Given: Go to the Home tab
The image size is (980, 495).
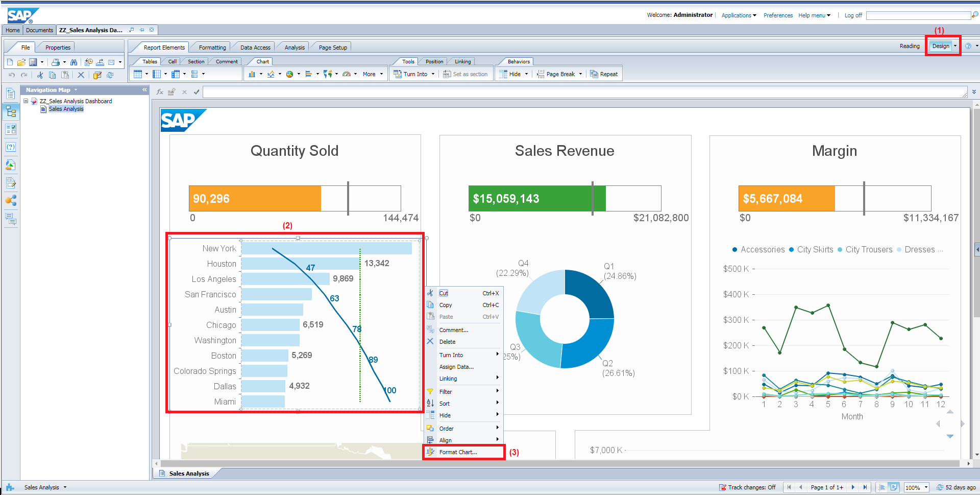Looking at the screenshot, I should click(13, 30).
